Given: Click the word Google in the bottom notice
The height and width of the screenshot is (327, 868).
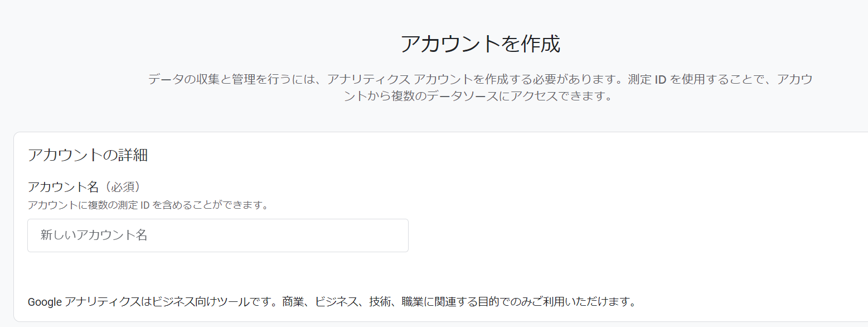Looking at the screenshot, I should 45,302.
